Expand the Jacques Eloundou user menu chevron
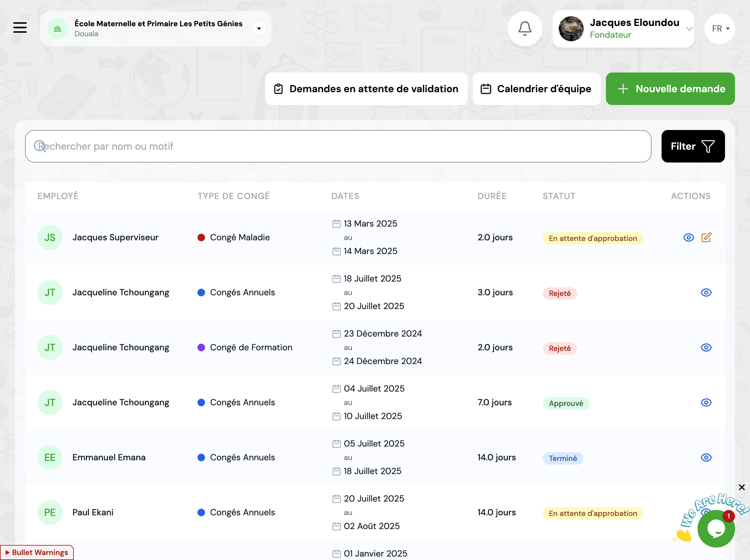750x560 pixels. [x=689, y=29]
